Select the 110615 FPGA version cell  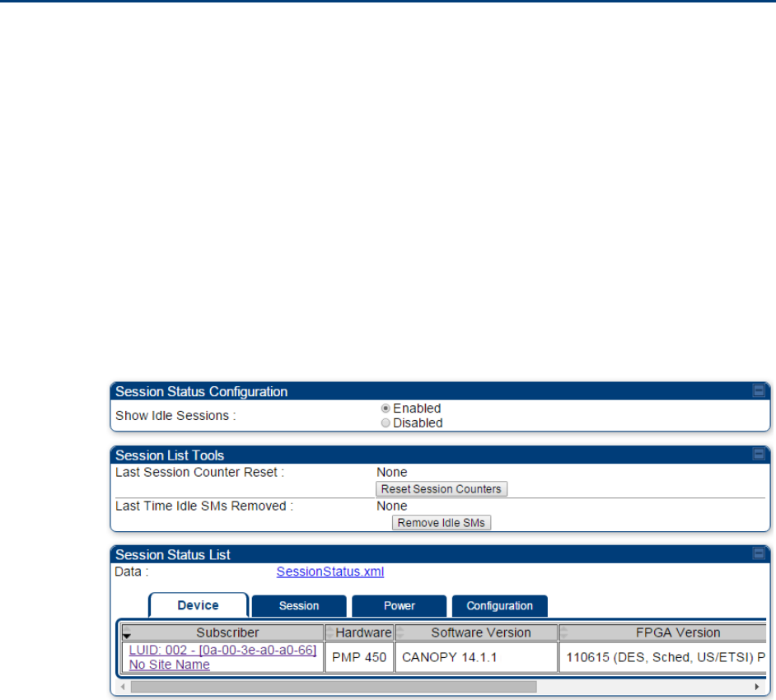(x=663, y=657)
